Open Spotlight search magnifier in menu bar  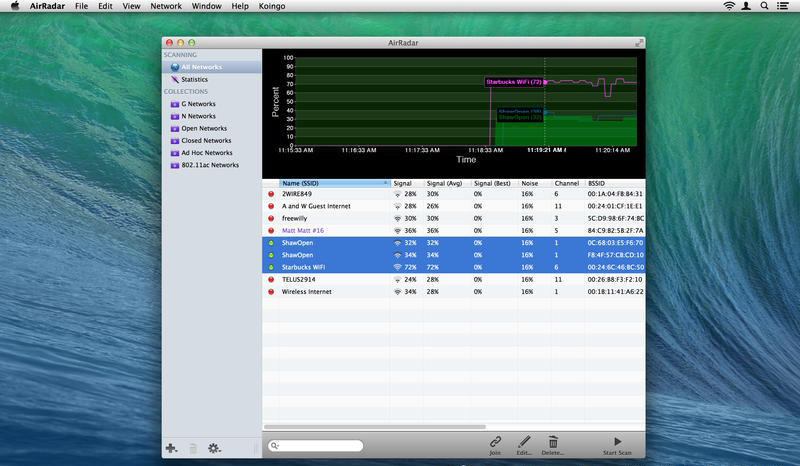pos(764,6)
